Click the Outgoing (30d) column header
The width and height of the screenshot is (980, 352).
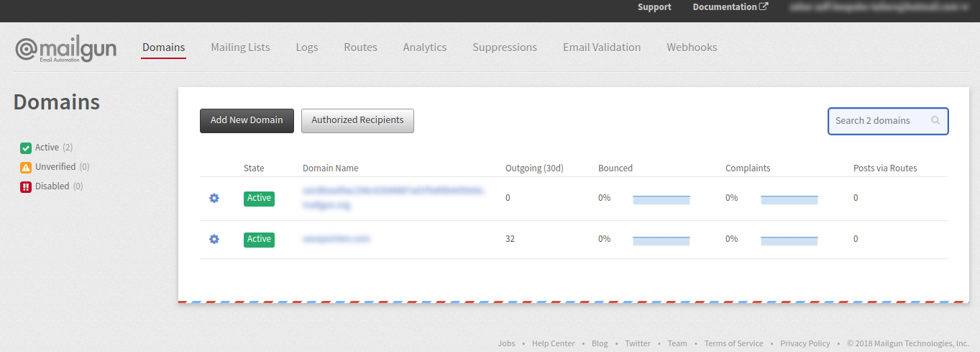pyautogui.click(x=535, y=168)
